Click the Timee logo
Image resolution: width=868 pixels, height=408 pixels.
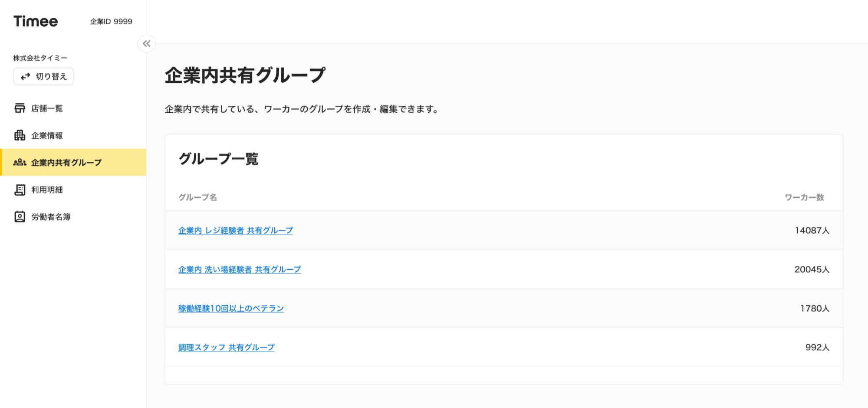click(36, 21)
